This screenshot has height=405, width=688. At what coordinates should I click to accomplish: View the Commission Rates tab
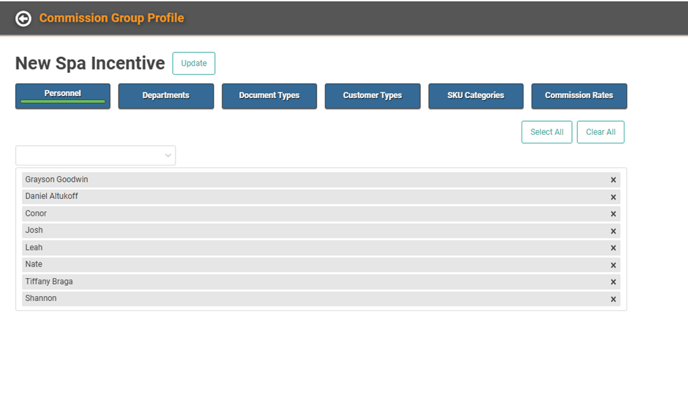point(579,96)
